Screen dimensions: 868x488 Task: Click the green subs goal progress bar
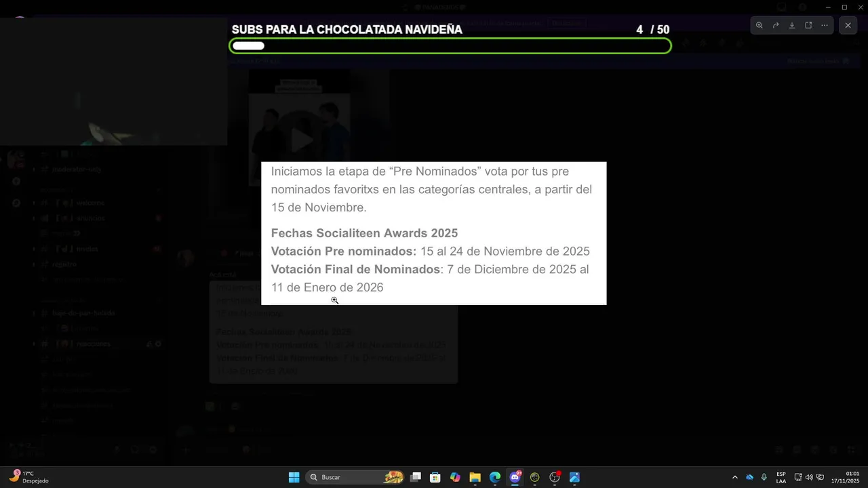pos(450,45)
